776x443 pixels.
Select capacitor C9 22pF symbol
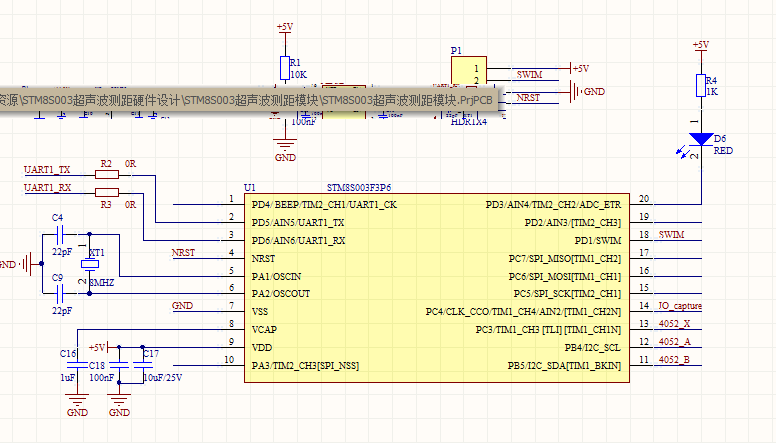[x=60, y=294]
